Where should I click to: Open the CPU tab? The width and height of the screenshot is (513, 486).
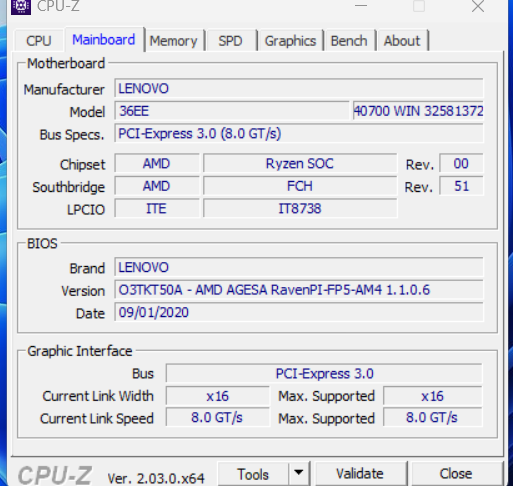click(x=39, y=41)
